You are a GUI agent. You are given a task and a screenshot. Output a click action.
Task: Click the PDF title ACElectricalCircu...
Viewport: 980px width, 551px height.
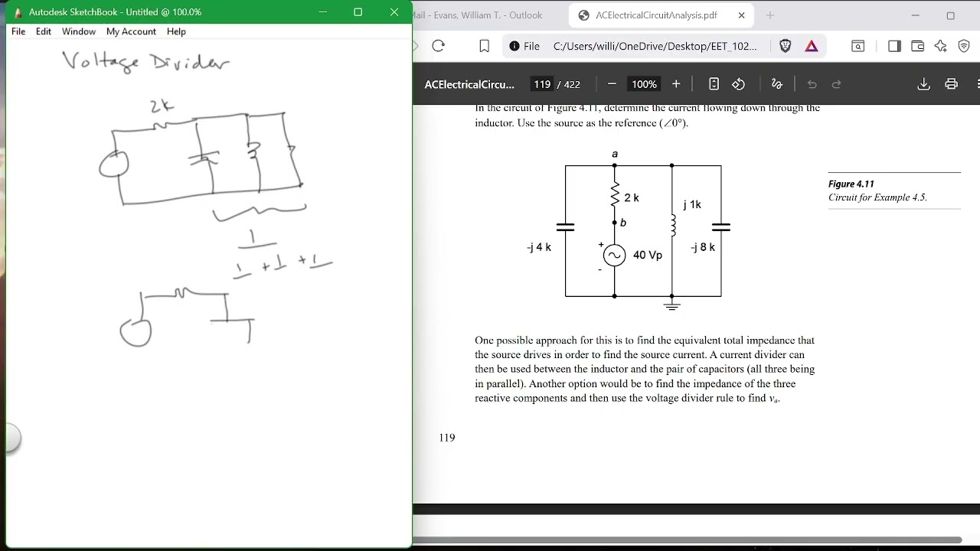pos(469,84)
